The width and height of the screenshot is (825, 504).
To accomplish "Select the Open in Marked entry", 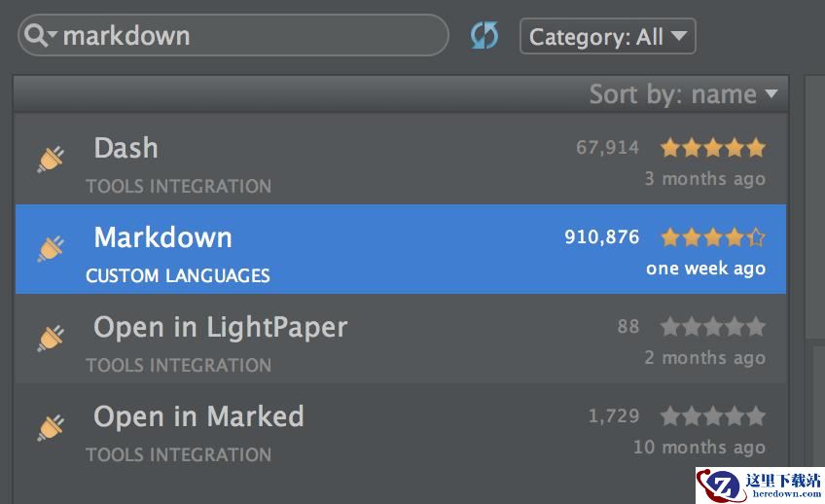I will [x=401, y=428].
